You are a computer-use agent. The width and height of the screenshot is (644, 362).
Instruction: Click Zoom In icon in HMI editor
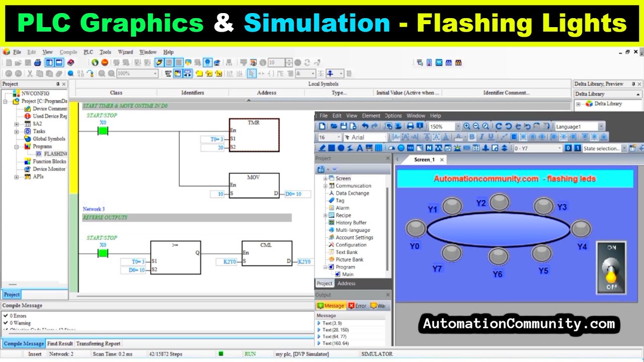click(x=467, y=126)
